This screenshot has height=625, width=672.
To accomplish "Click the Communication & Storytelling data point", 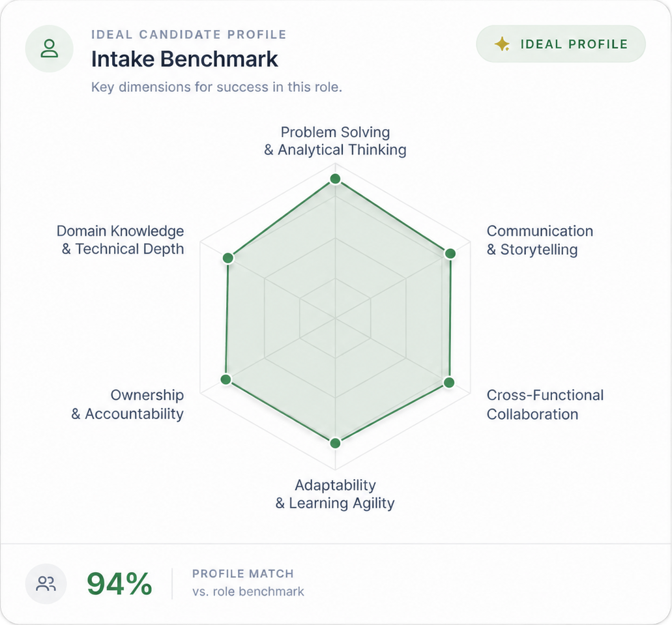I will (450, 254).
